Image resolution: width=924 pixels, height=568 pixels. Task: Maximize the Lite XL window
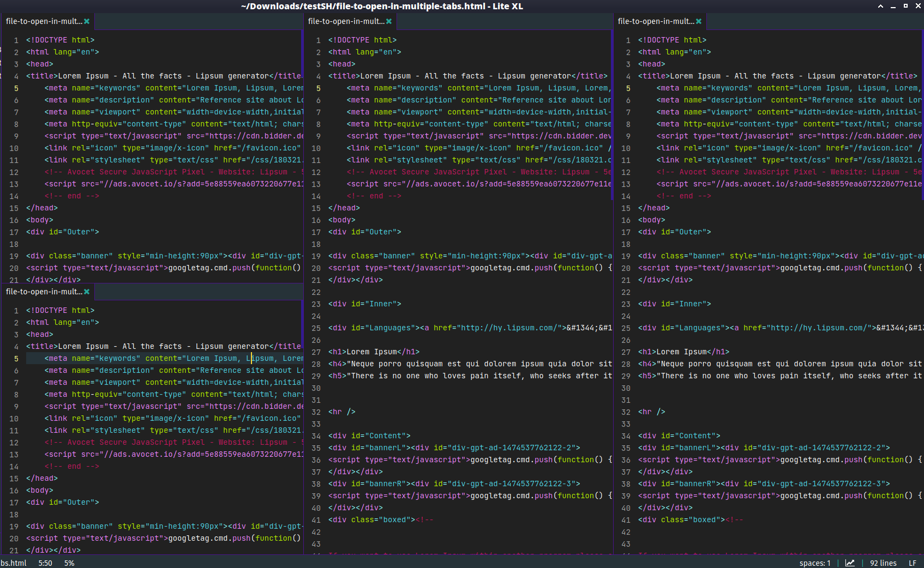click(x=905, y=6)
